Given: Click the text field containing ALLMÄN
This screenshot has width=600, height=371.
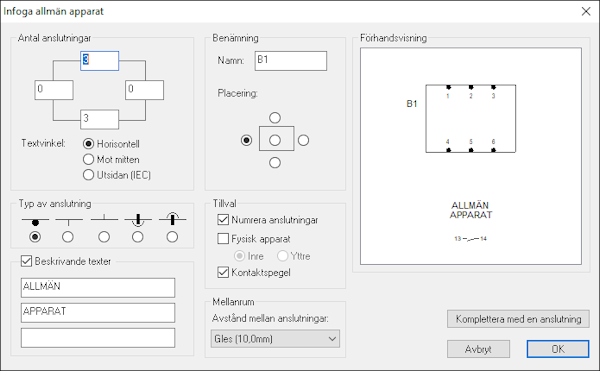Looking at the screenshot, I should (98, 288).
